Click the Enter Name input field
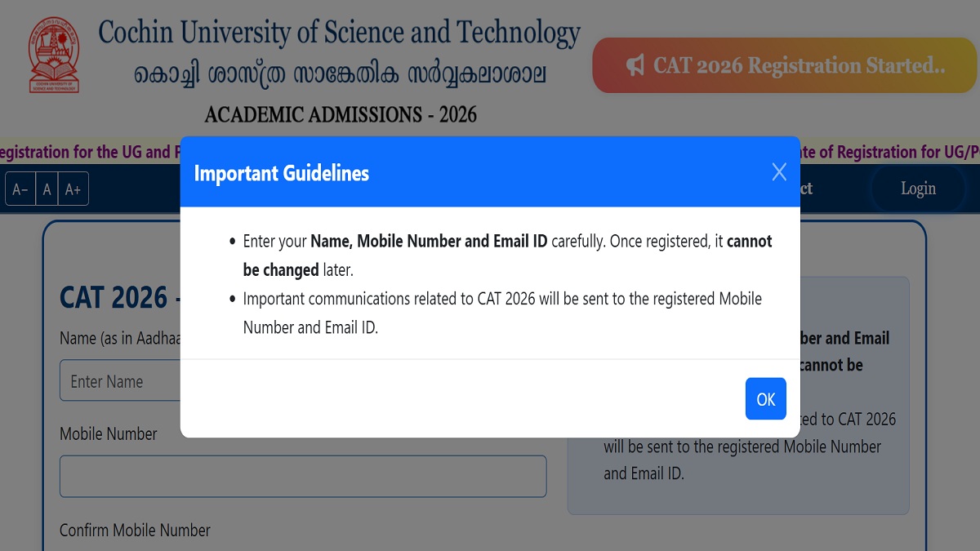Image resolution: width=980 pixels, height=551 pixels. tap(119, 381)
